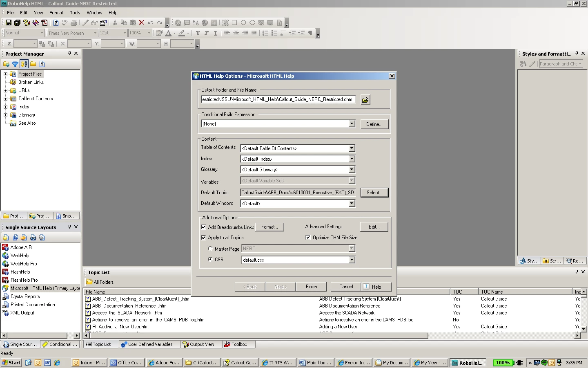Open the CSS file dropdown
The width and height of the screenshot is (588, 368).
(x=352, y=260)
